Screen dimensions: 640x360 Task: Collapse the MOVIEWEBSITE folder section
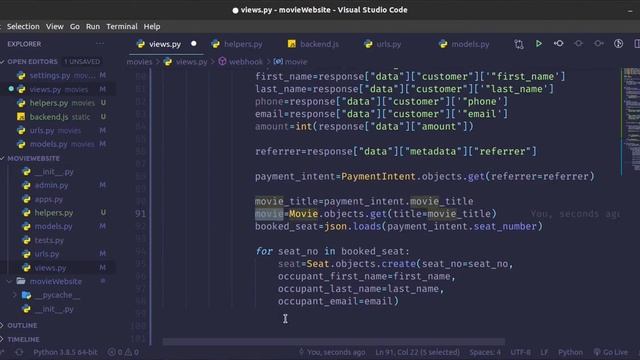click(33, 158)
